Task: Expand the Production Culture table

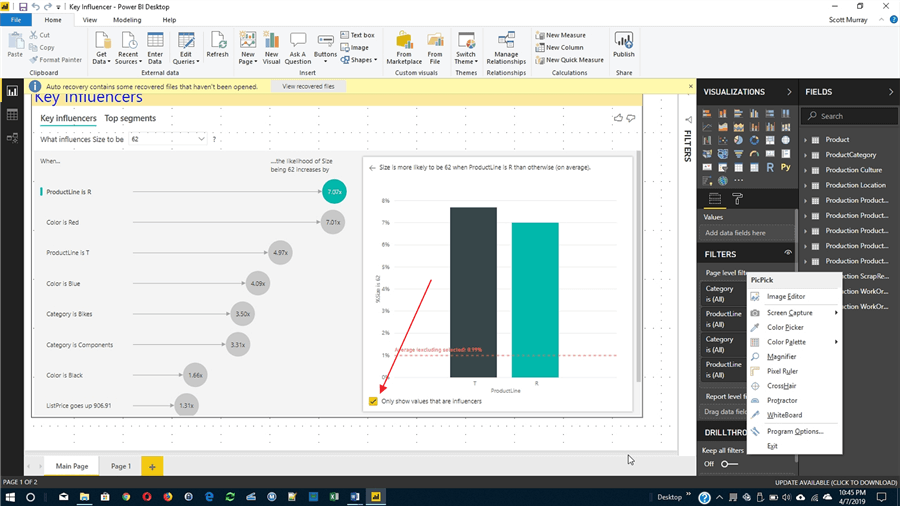Action: (x=805, y=170)
